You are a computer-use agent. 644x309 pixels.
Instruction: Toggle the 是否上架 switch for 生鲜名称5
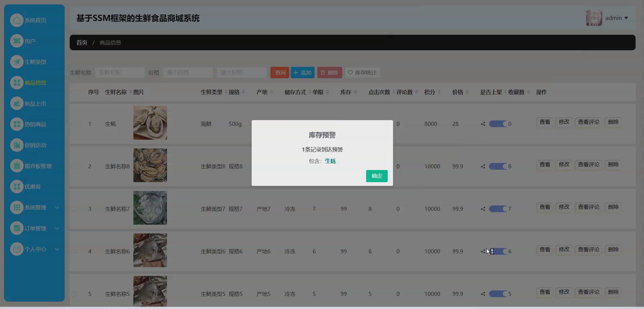(x=498, y=294)
